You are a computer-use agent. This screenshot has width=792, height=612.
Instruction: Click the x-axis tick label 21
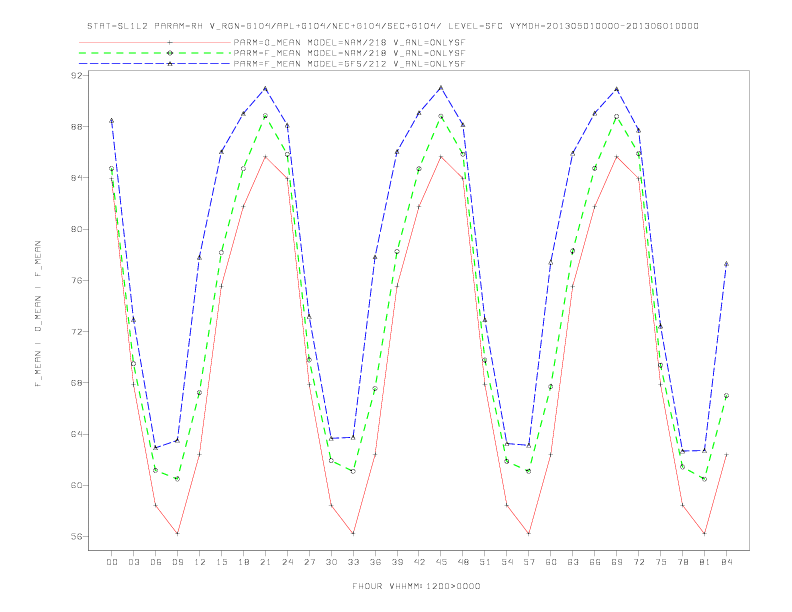click(265, 562)
